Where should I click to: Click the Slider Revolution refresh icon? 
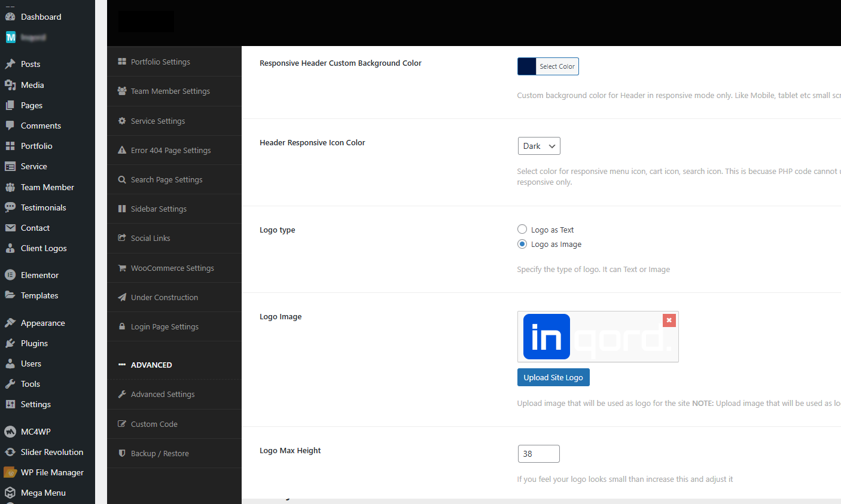tap(10, 452)
